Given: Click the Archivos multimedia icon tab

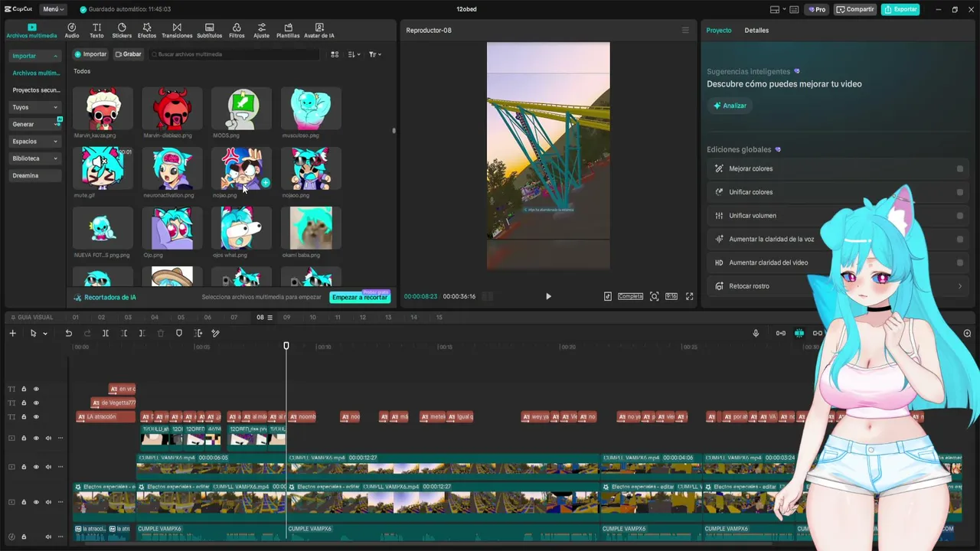Looking at the screenshot, I should click(31, 31).
